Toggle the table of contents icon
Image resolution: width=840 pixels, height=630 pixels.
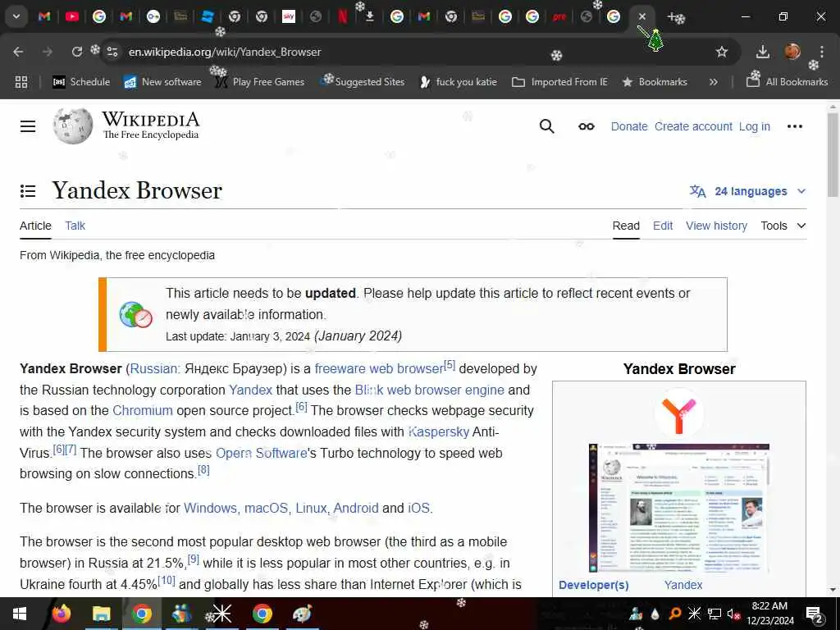pos(28,190)
